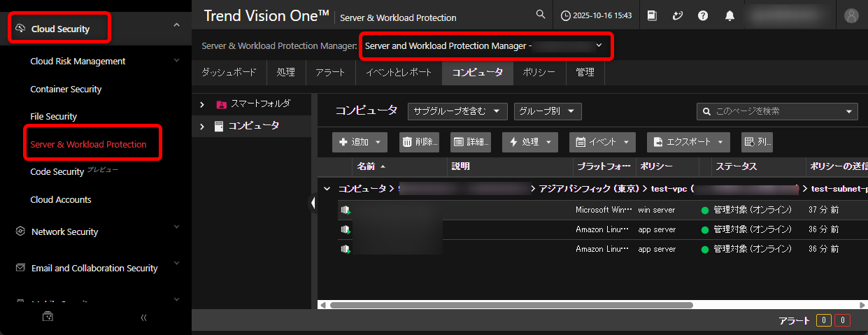The height and width of the screenshot is (335, 868).
Task: Click the このページを検索 search field
Action: [x=776, y=111]
